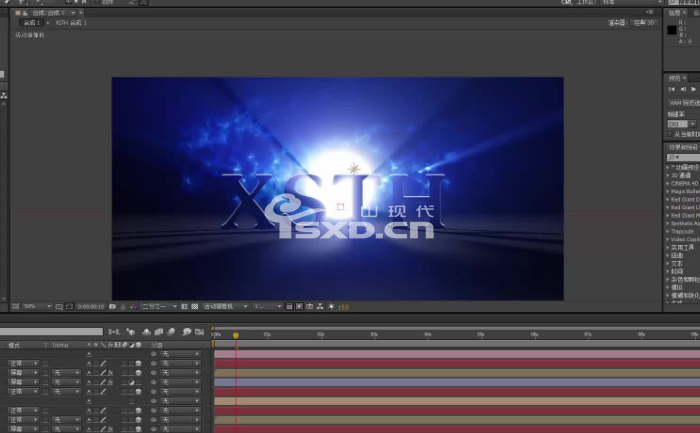The height and width of the screenshot is (433, 700).
Task: Toggle hide shy layers timeline icon
Action: click(146, 332)
